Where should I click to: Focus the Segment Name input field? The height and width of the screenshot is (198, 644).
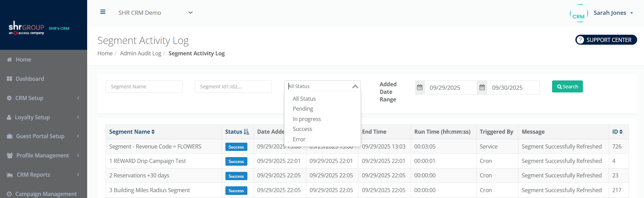[144, 87]
